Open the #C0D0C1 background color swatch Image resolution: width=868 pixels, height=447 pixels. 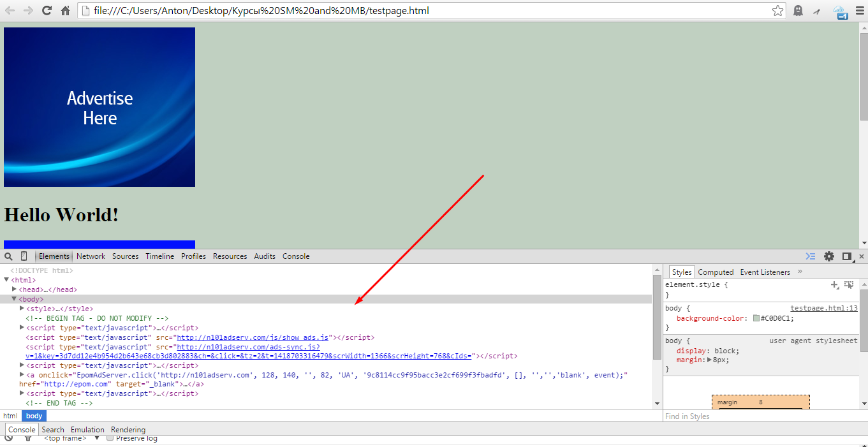click(756, 318)
